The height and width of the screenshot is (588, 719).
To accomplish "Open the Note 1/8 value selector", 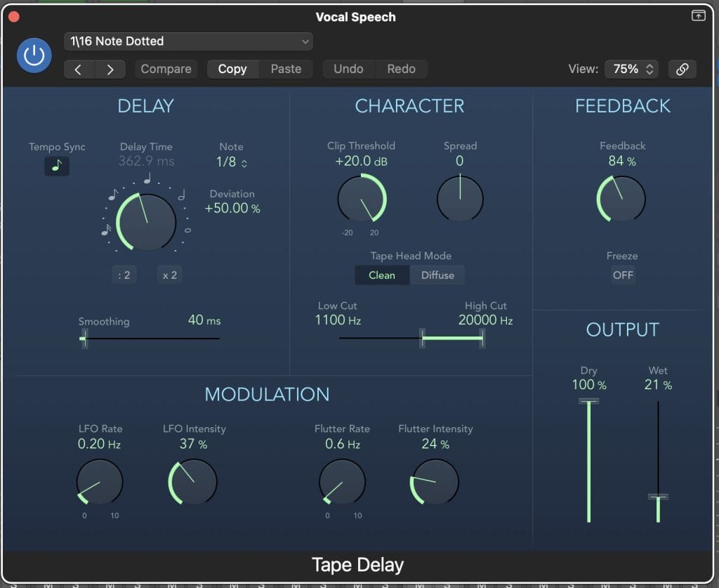I will click(232, 163).
